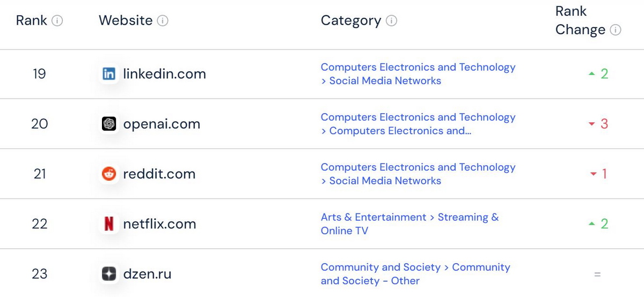Click the OpenAI favicon logo
This screenshot has height=297, width=644.
[x=109, y=124]
